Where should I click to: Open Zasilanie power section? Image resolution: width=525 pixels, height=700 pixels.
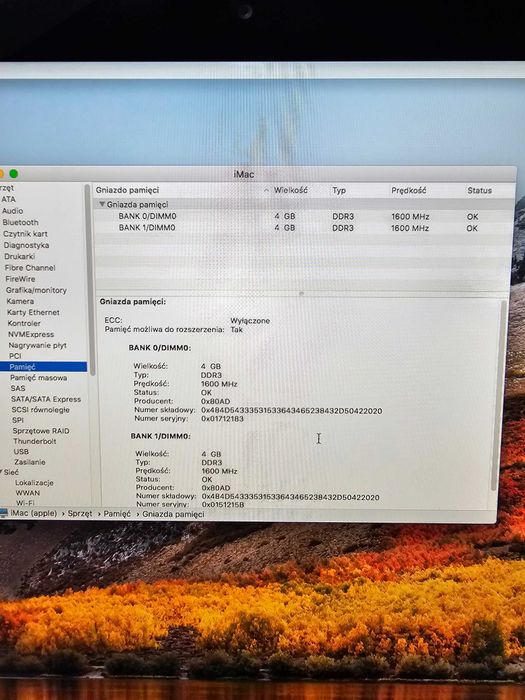tap(29, 462)
